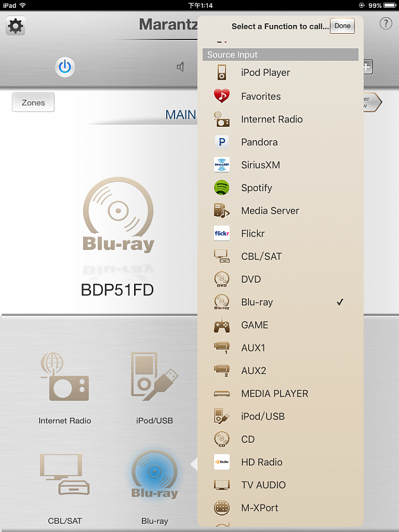The image size is (399, 532).
Task: Choose the SiriusXM icon
Action: coord(222,165)
